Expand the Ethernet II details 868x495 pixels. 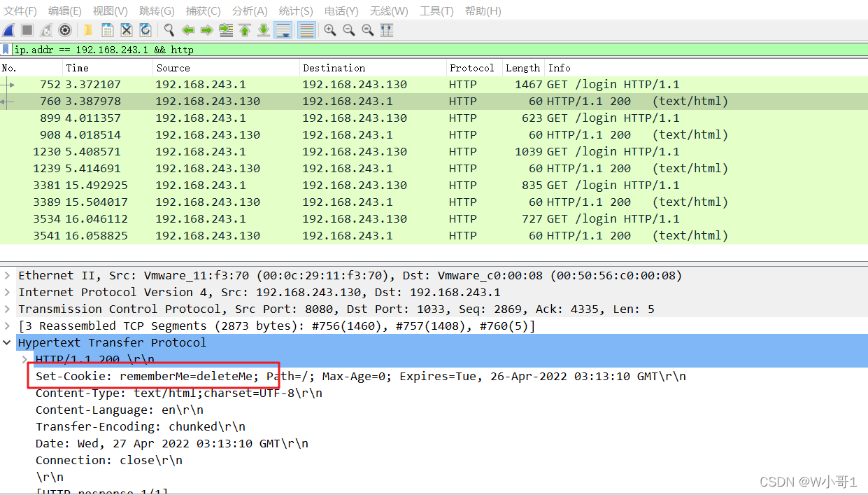7,275
